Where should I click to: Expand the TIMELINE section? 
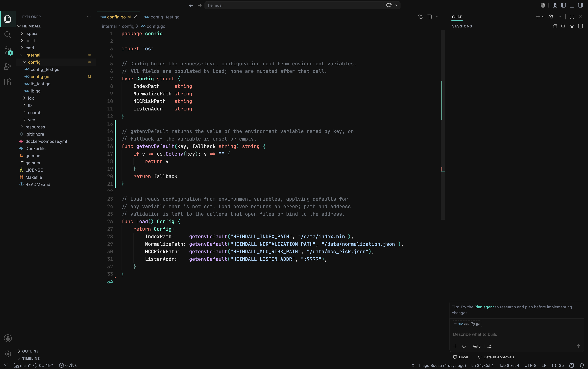click(56, 358)
